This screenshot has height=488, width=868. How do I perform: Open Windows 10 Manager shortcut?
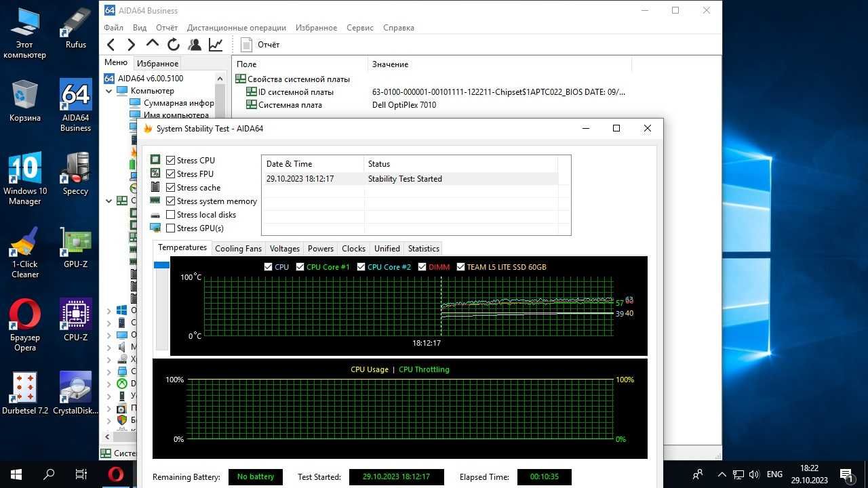[x=25, y=179]
